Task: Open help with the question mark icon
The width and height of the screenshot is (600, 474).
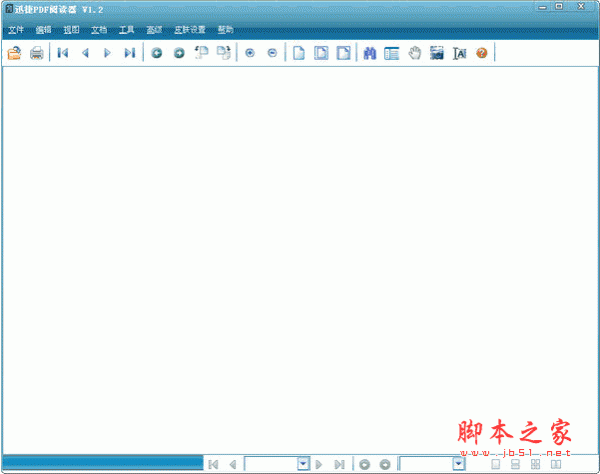Action: (x=482, y=53)
